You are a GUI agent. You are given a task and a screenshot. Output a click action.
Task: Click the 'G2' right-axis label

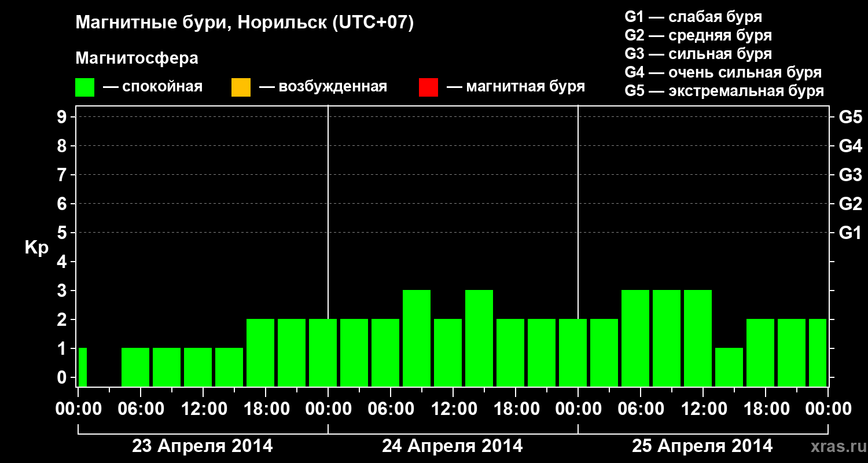(x=851, y=204)
